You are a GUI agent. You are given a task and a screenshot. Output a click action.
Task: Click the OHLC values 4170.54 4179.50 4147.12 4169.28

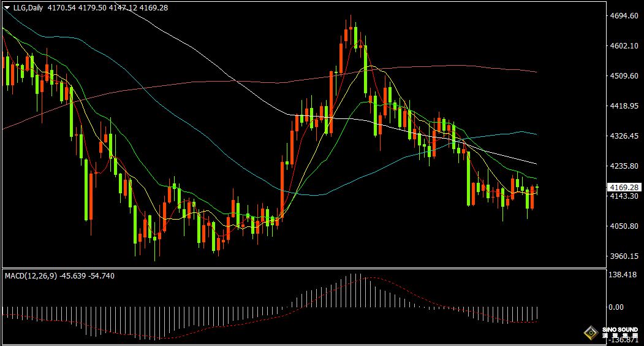[108, 8]
